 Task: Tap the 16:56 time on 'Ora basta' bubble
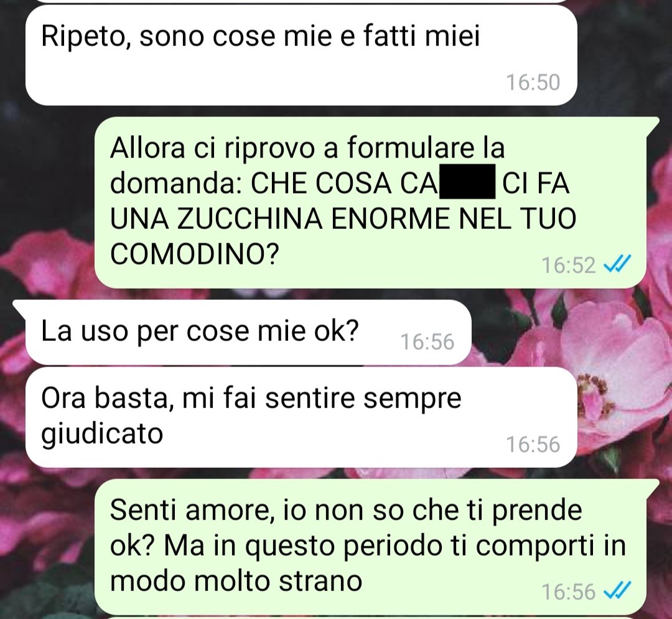click(533, 444)
